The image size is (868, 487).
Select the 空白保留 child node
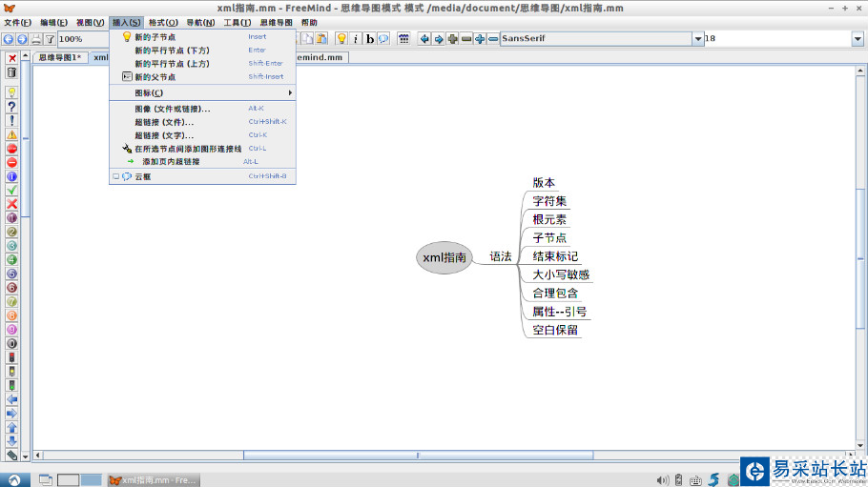(555, 330)
